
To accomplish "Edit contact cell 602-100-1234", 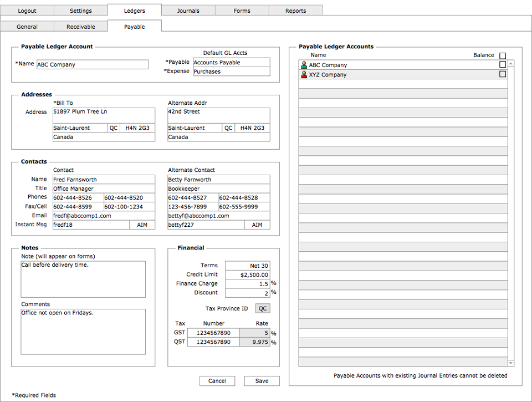I will point(129,207).
